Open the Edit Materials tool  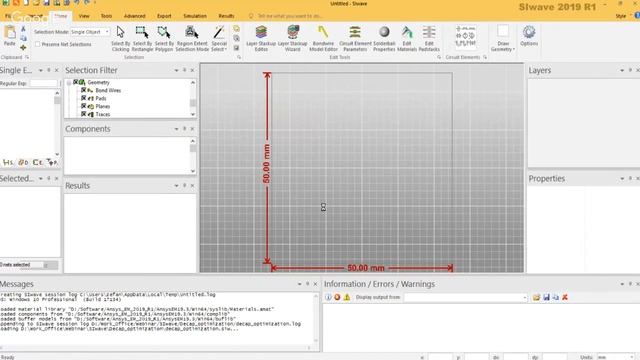click(x=407, y=38)
